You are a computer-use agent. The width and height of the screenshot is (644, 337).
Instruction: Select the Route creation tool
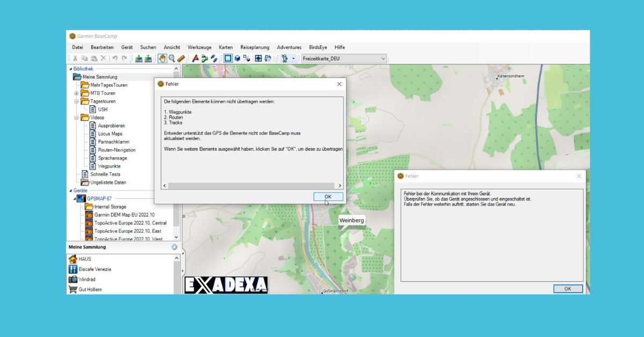[204, 58]
